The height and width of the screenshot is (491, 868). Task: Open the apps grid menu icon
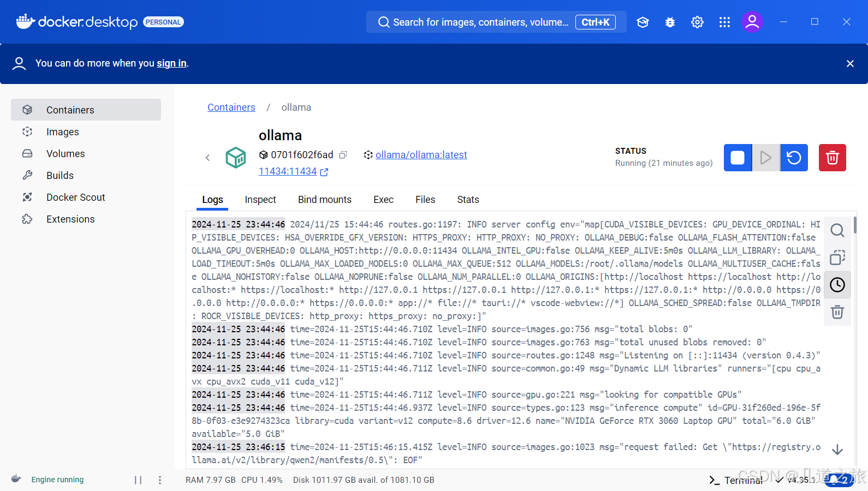724,22
